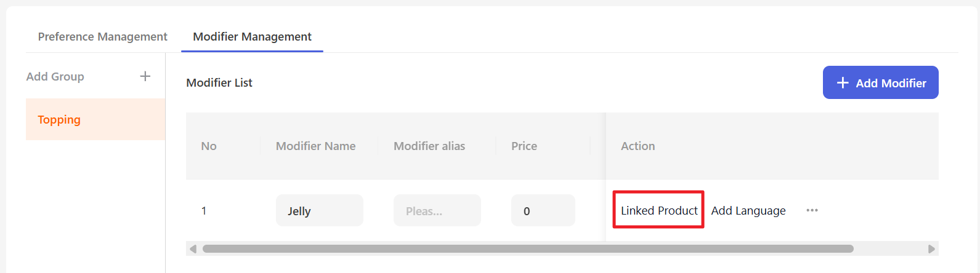Click the Modifier alias column header
The height and width of the screenshot is (273, 980).
point(429,146)
